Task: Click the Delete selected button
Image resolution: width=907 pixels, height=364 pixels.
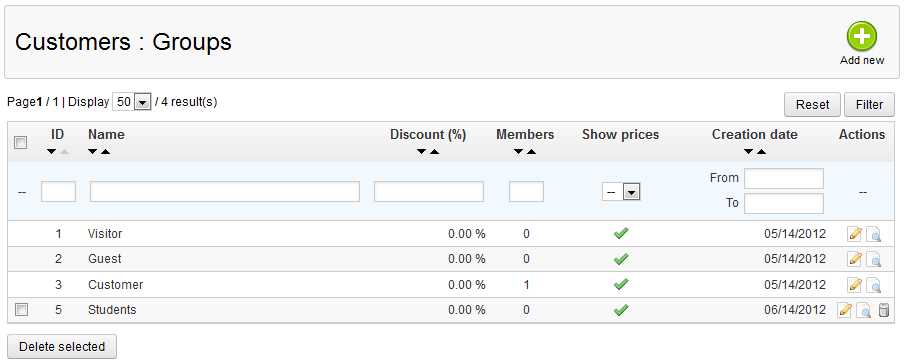Action: coord(62,347)
